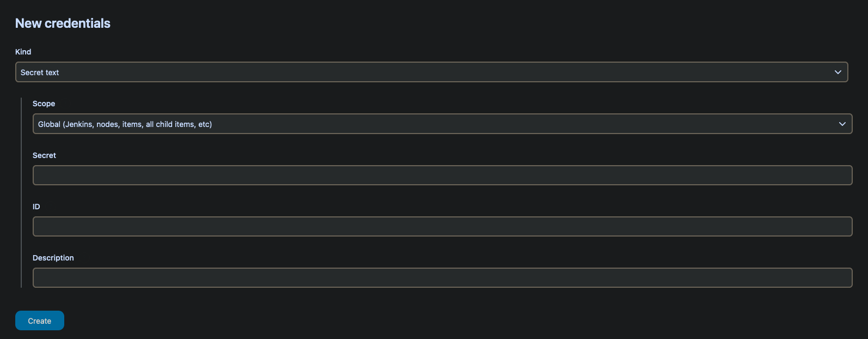The image size is (868, 339).
Task: Select the Description text box
Action: 442,277
